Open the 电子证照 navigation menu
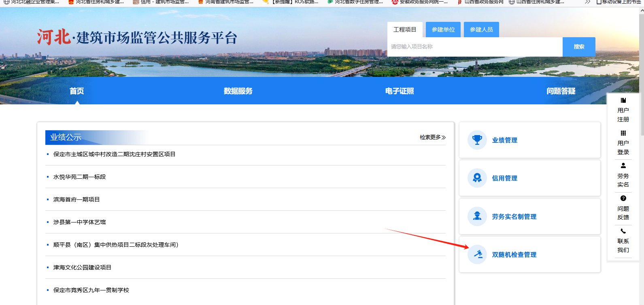 click(x=400, y=91)
